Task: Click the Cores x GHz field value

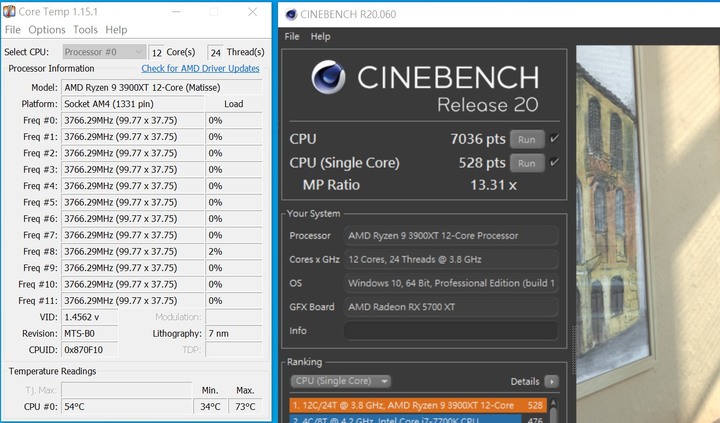Action: [x=451, y=259]
